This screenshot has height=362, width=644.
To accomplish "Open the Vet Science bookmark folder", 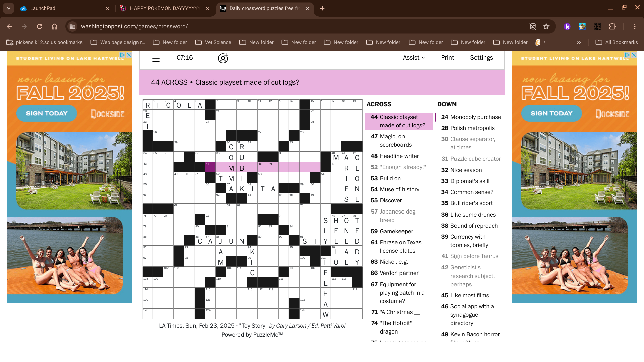I will click(213, 42).
